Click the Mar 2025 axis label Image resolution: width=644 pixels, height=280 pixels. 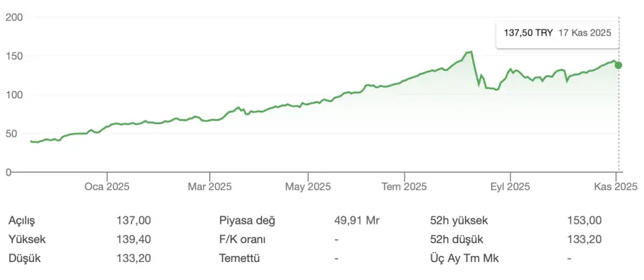210,186
